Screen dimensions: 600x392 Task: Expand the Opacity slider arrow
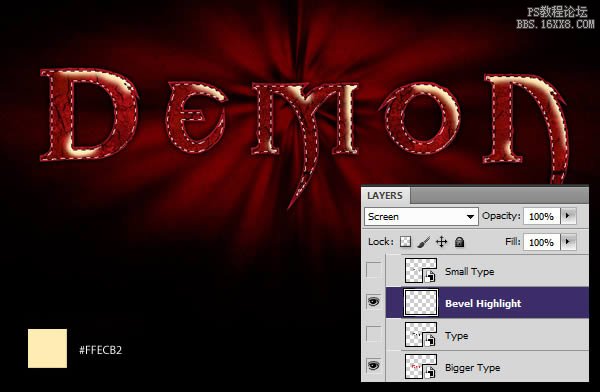pyautogui.click(x=569, y=216)
